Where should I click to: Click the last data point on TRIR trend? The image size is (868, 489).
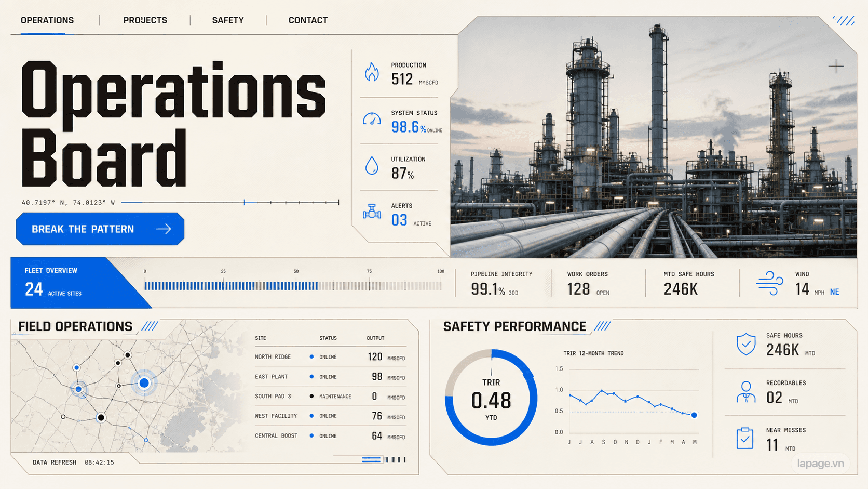tap(694, 415)
